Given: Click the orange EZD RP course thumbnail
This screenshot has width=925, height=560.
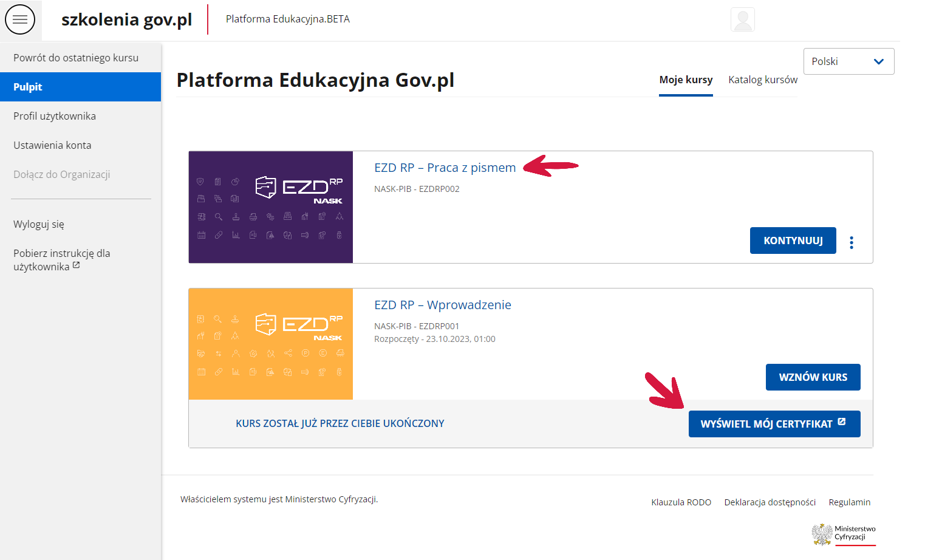Looking at the screenshot, I should click(271, 344).
